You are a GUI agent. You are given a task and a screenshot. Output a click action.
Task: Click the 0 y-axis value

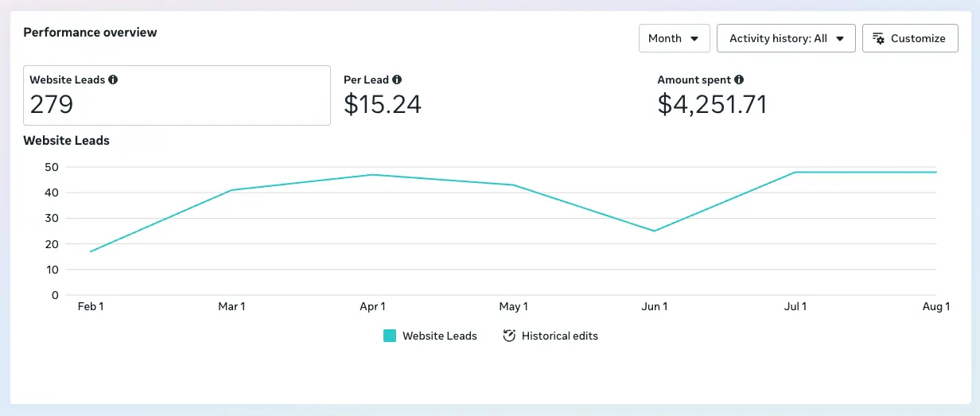point(56,295)
